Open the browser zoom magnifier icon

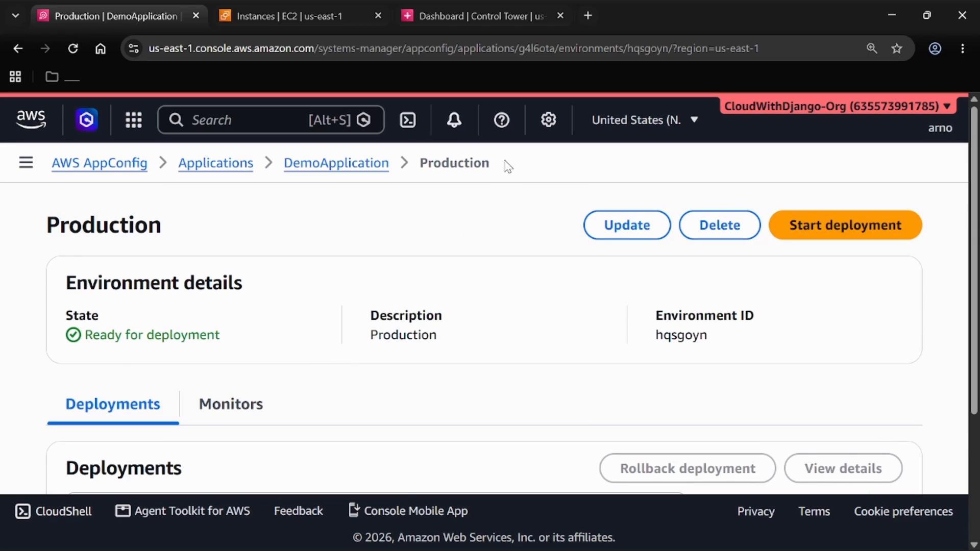pos(872,48)
